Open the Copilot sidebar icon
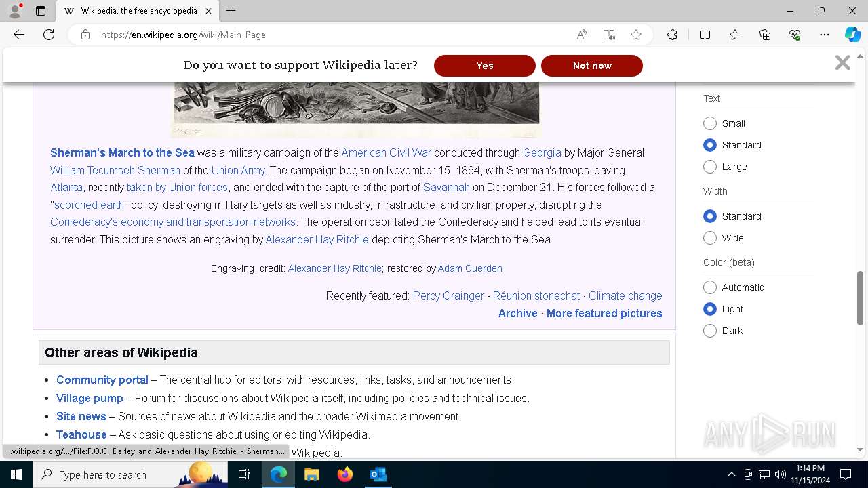This screenshot has width=868, height=488. coord(852,35)
